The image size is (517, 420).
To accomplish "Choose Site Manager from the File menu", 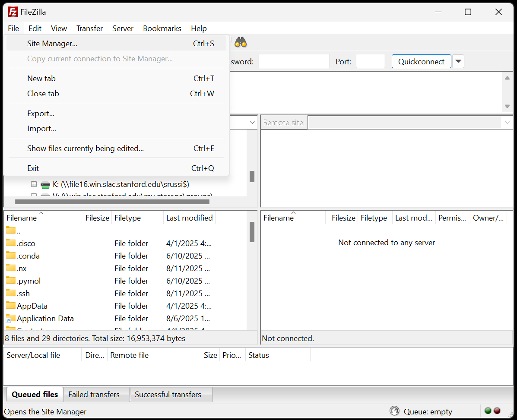I will pyautogui.click(x=52, y=44).
